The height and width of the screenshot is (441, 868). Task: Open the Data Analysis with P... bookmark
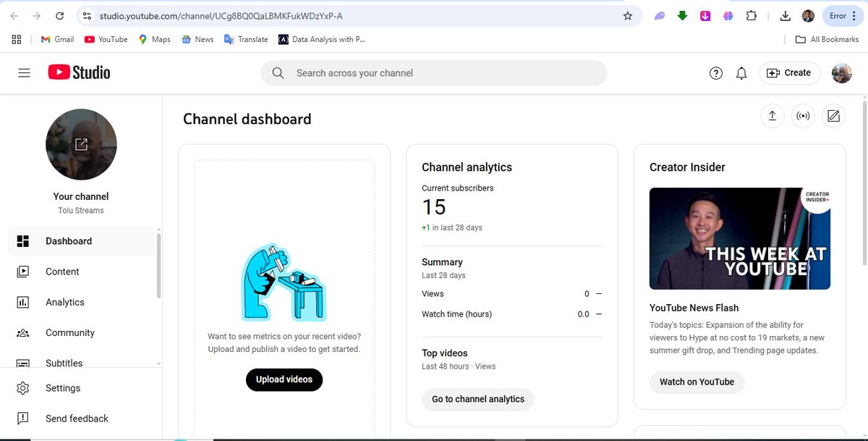[x=322, y=39]
